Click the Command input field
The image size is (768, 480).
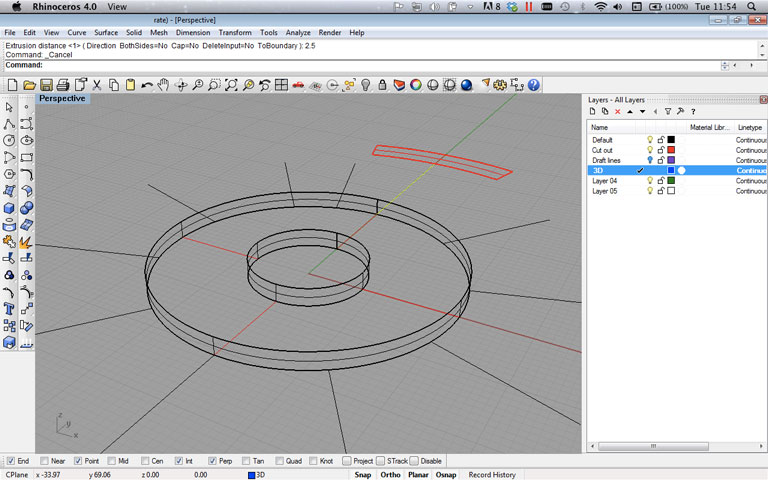click(x=381, y=65)
